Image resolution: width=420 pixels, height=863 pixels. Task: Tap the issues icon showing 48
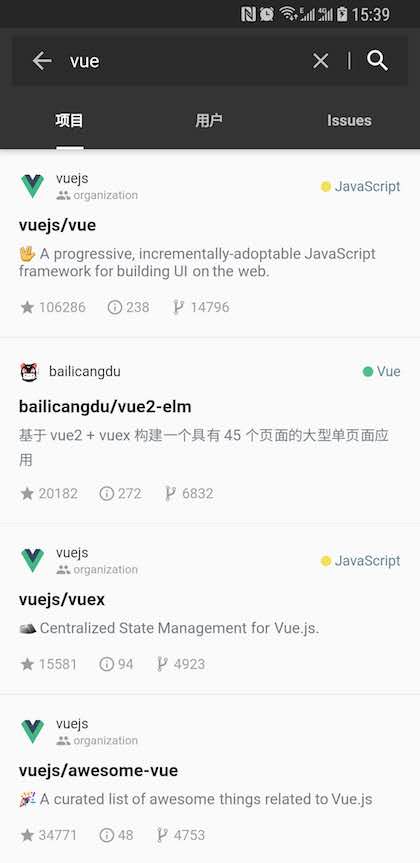click(x=106, y=835)
